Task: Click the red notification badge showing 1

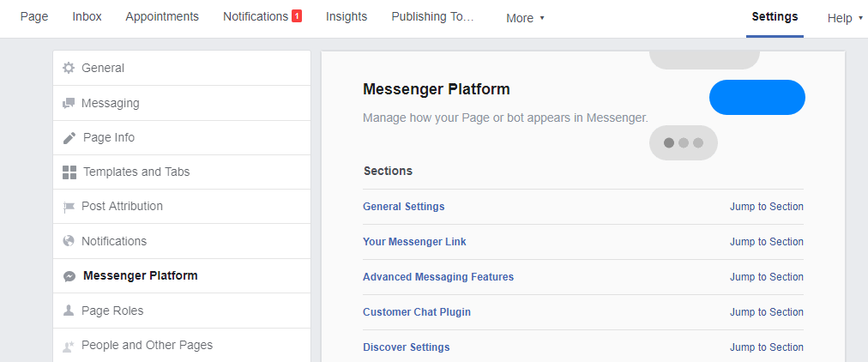Action: [x=297, y=16]
